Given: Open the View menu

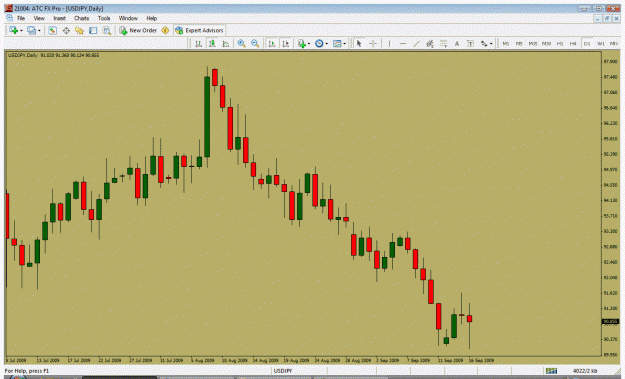Looking at the screenshot, I should click(x=39, y=18).
